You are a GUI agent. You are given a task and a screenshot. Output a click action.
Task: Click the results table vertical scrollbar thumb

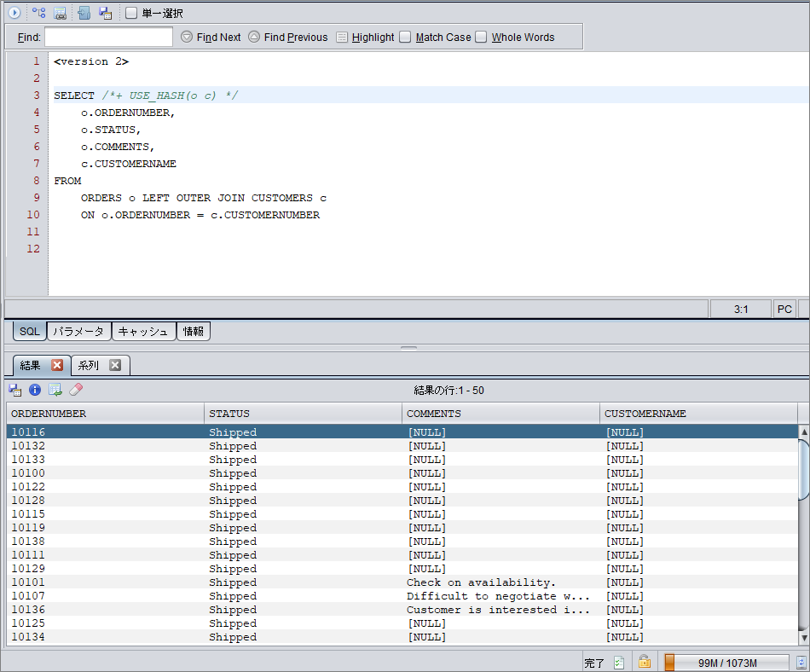coord(804,470)
